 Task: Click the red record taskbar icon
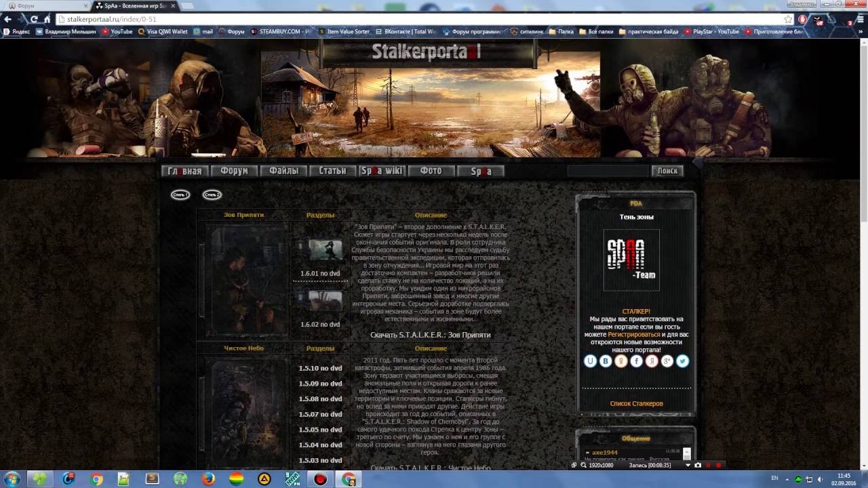(x=321, y=479)
